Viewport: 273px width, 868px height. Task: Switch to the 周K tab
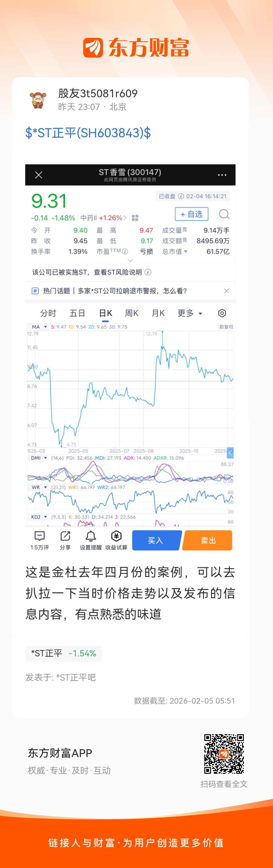[131, 313]
